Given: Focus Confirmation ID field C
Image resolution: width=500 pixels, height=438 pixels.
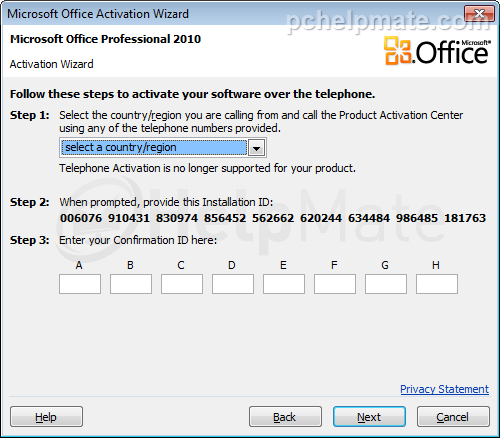Looking at the screenshot, I should [x=182, y=284].
